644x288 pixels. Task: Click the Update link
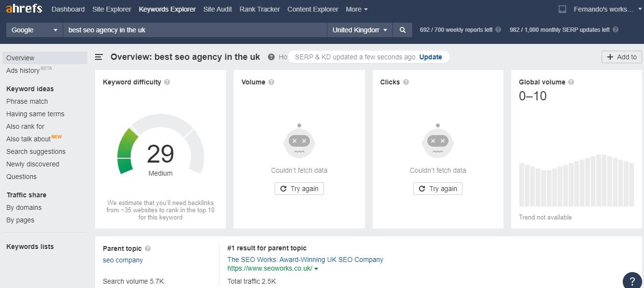431,57
